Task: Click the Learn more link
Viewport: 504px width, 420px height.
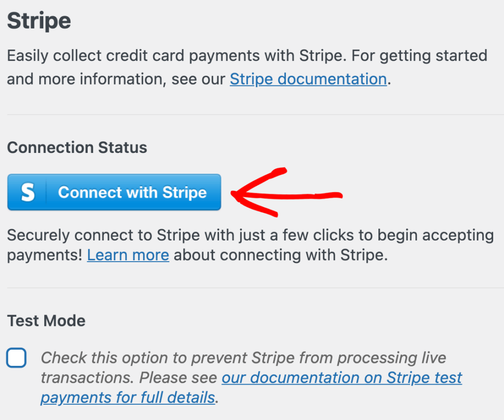Action: click(x=127, y=255)
